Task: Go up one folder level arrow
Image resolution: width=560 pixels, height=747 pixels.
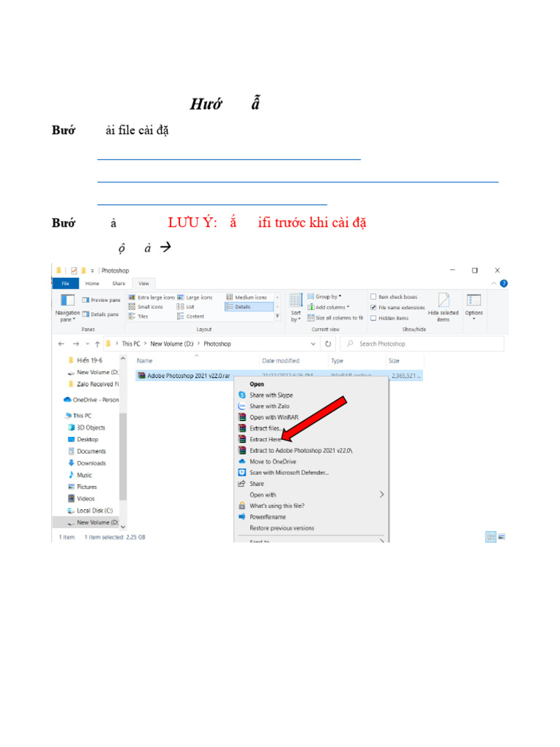Action: 98,344
